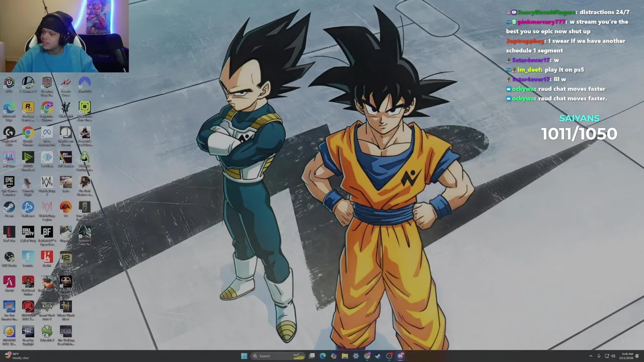Launch Steam from the desktop shortcut
The height and width of the screenshot is (362, 644).
tap(9, 209)
